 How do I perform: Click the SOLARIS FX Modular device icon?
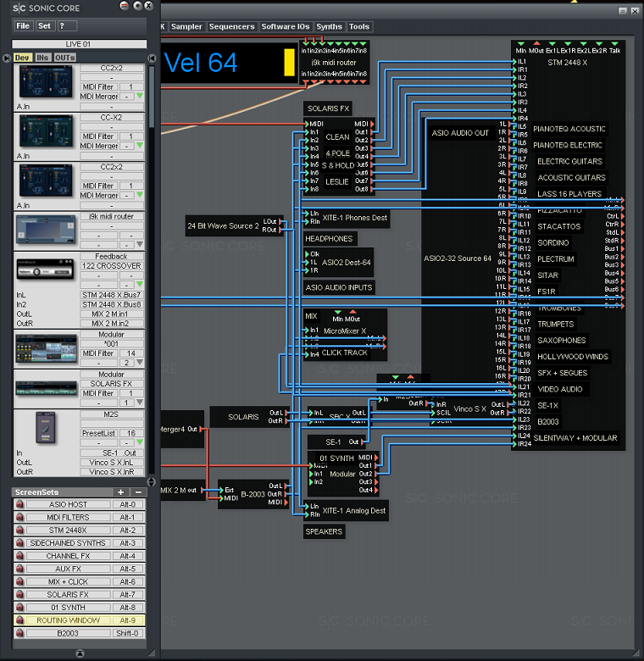click(47, 386)
